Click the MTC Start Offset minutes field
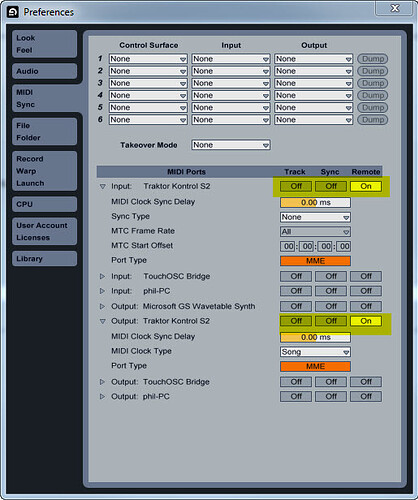The height and width of the screenshot is (500, 418). pyautogui.click(x=306, y=247)
